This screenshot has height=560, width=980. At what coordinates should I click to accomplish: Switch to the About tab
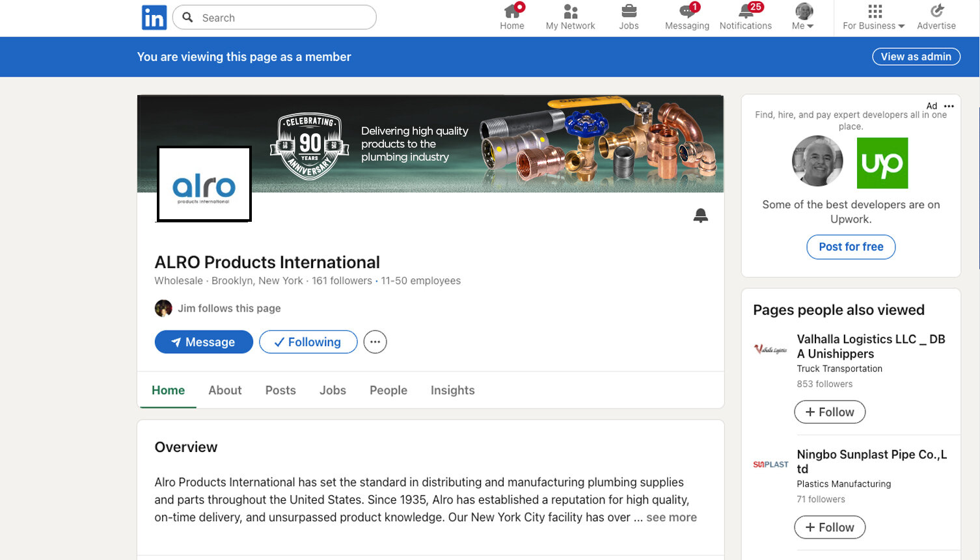pos(225,390)
